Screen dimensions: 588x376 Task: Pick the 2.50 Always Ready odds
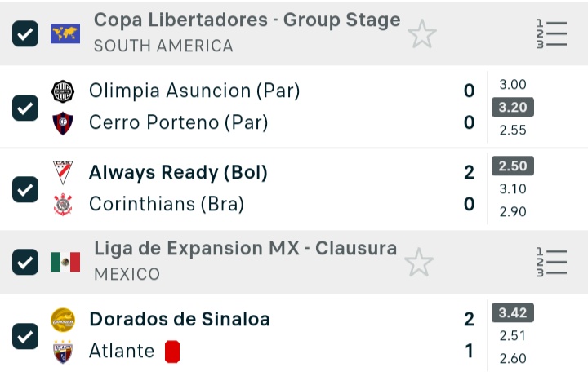click(513, 166)
